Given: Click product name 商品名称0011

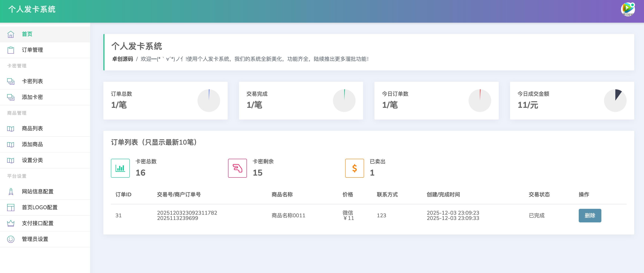Looking at the screenshot, I should coord(288,215).
